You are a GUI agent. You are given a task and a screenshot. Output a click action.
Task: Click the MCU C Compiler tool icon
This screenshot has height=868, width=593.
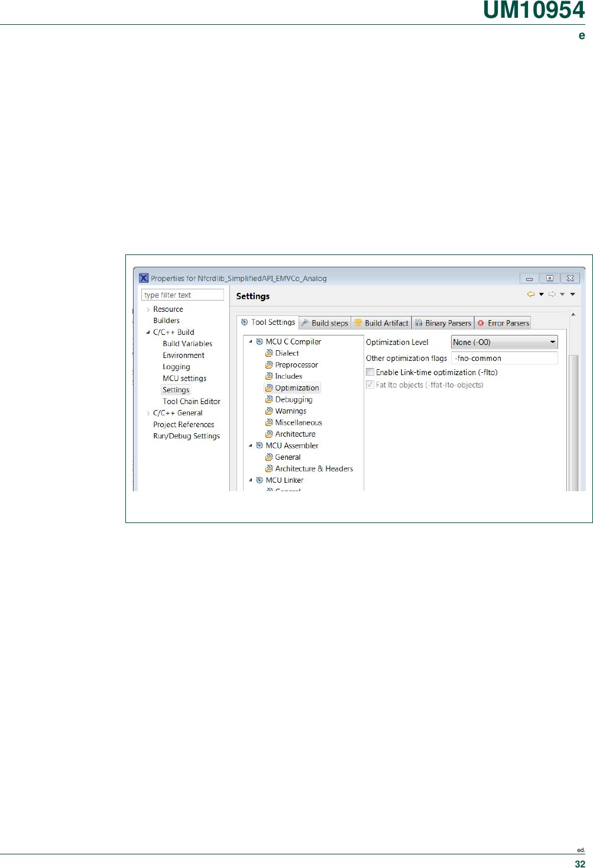[x=260, y=342]
